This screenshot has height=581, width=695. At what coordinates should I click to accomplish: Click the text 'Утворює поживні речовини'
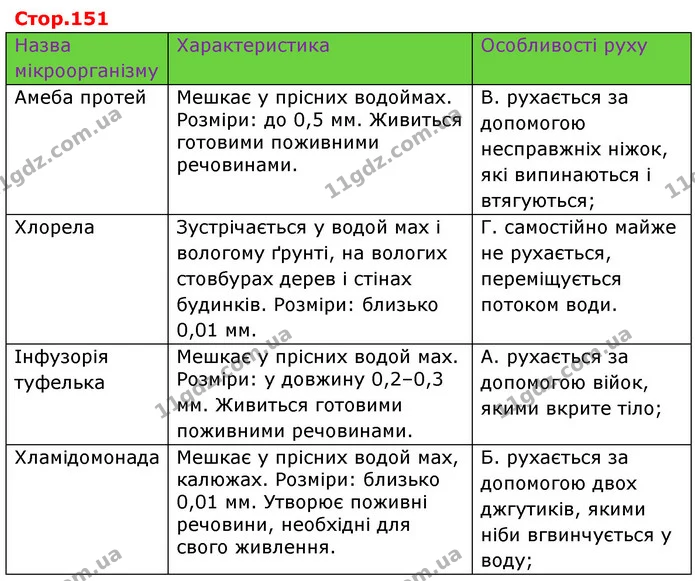coord(302,514)
